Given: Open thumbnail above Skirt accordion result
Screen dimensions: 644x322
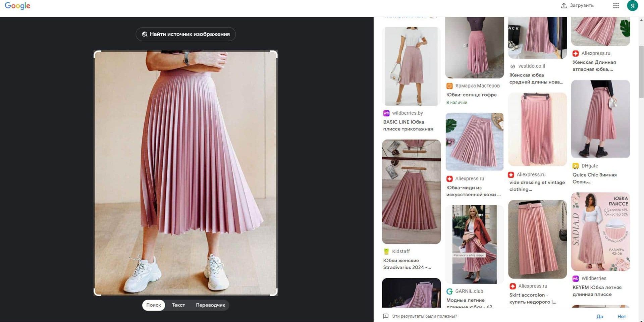Looking at the screenshot, I should [537, 239].
